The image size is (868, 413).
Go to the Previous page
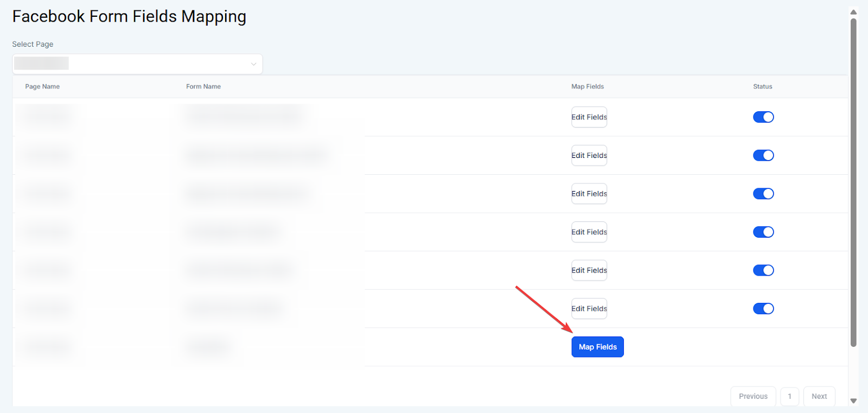click(x=753, y=396)
